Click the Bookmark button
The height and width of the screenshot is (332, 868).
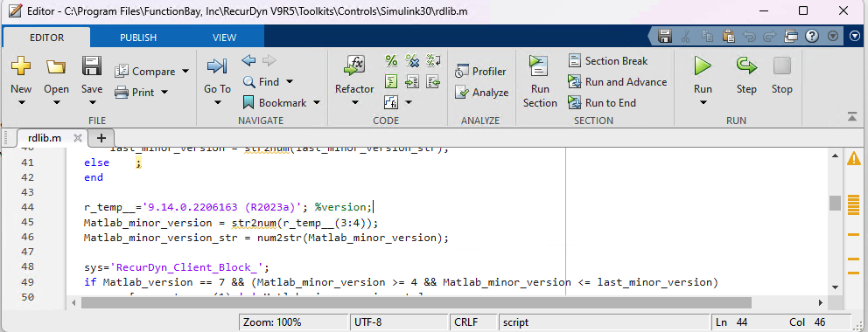(x=275, y=103)
